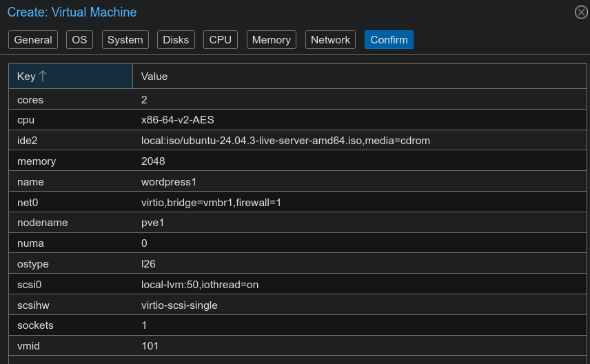Open the CPU tab
The height and width of the screenshot is (364, 590).
[221, 40]
